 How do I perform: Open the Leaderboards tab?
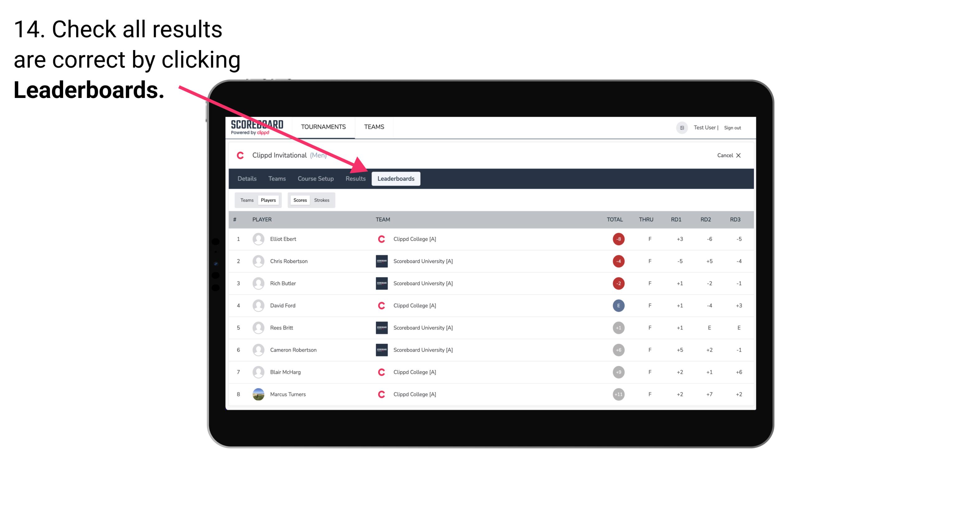396,178
